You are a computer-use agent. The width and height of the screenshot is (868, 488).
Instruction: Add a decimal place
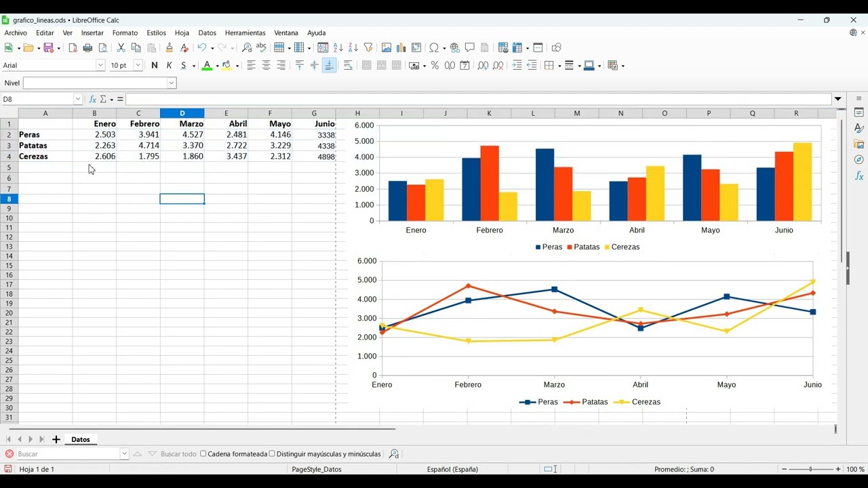483,65
